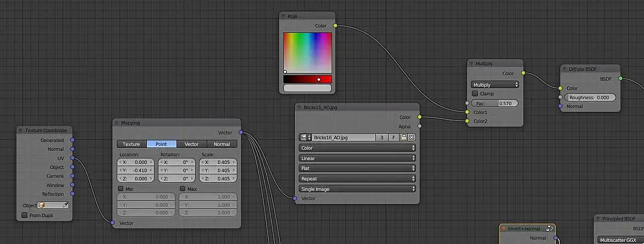Open the Linear interpolation dropdown

357,158
